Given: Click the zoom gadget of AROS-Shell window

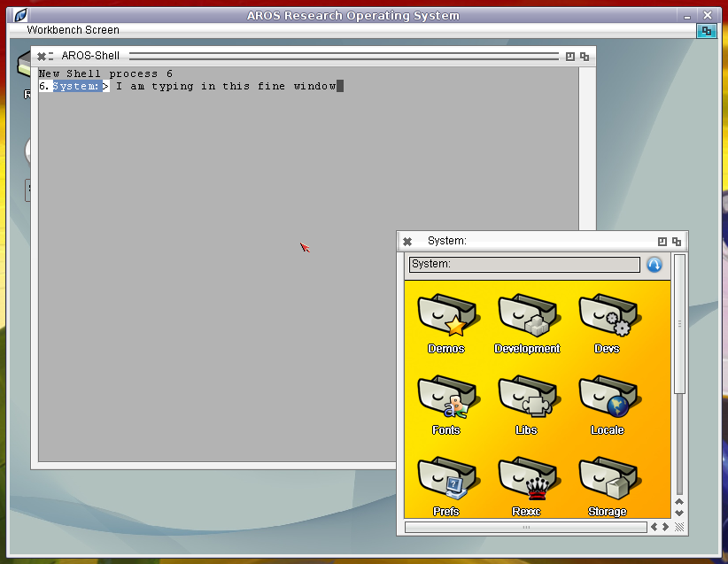Looking at the screenshot, I should [x=570, y=57].
